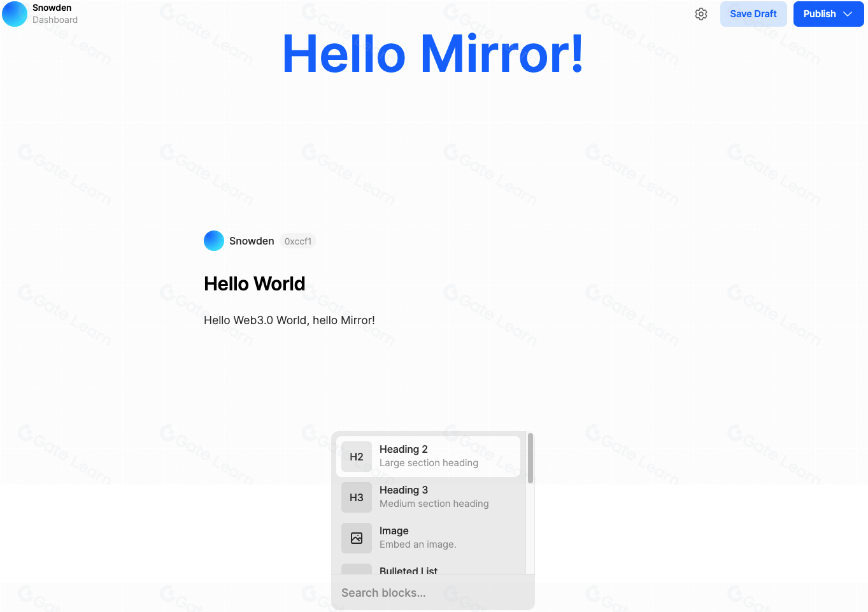Click the author avatar beside Snowden name
This screenshot has height=612, width=868.
coord(214,241)
